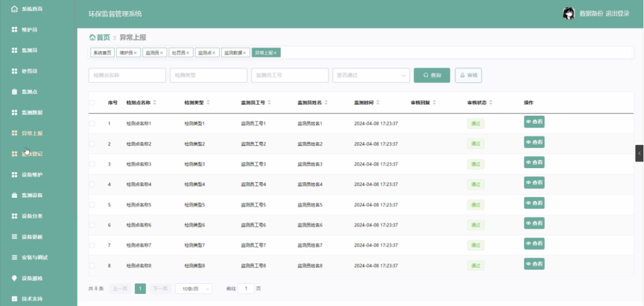
Task: Close the active 异常上报 tab with its X
Action: click(x=275, y=52)
